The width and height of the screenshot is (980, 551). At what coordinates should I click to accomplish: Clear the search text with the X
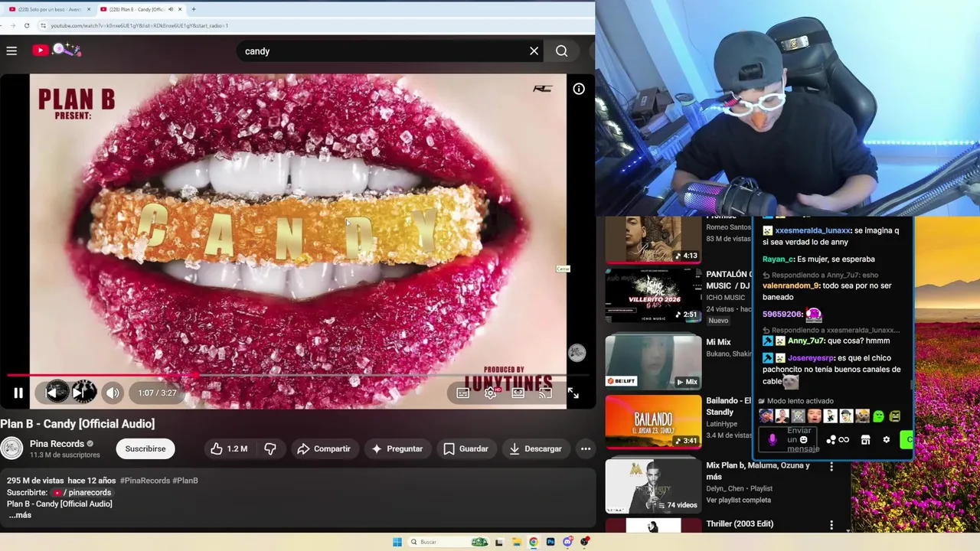[x=534, y=51]
